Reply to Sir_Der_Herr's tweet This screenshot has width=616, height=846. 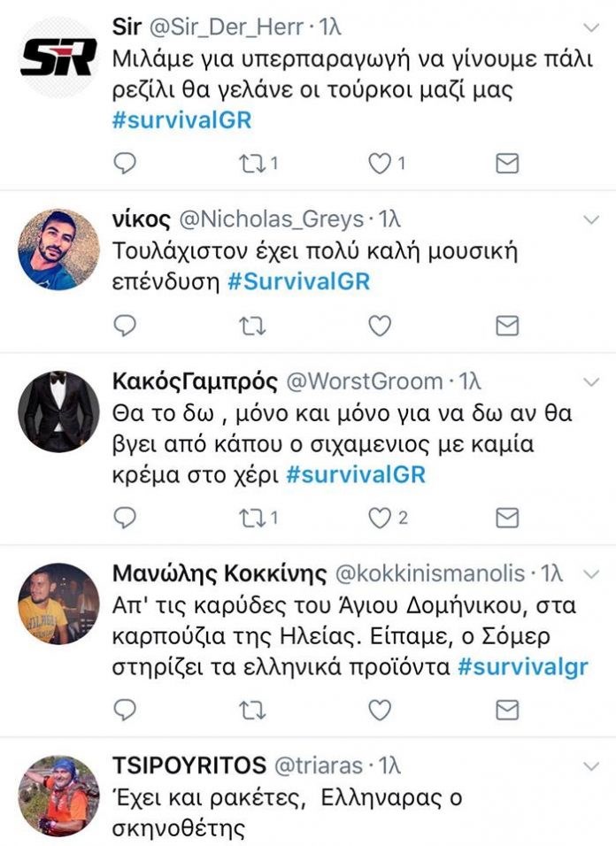[125, 163]
